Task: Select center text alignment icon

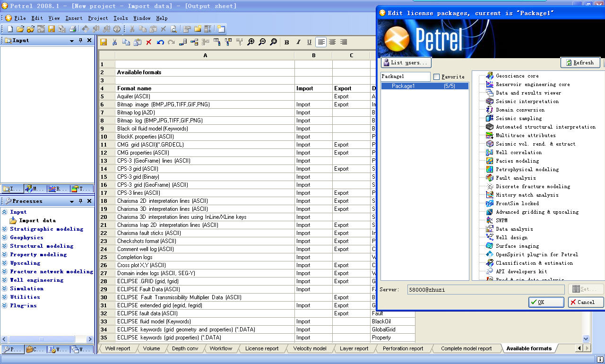Action: tap(333, 42)
